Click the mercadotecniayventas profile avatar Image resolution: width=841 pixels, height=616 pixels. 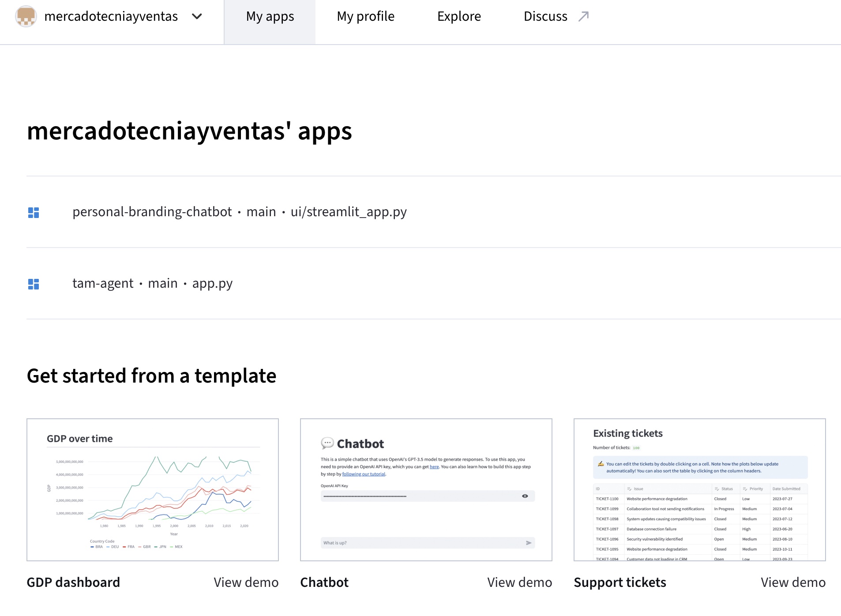pyautogui.click(x=26, y=16)
